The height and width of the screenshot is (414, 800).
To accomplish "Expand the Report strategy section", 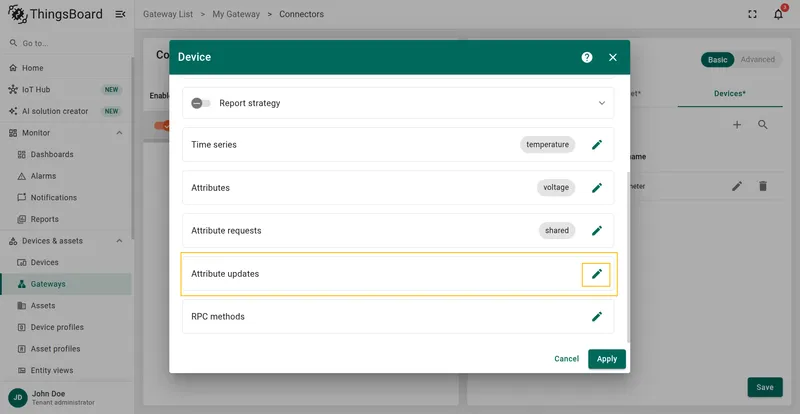I will (602, 103).
